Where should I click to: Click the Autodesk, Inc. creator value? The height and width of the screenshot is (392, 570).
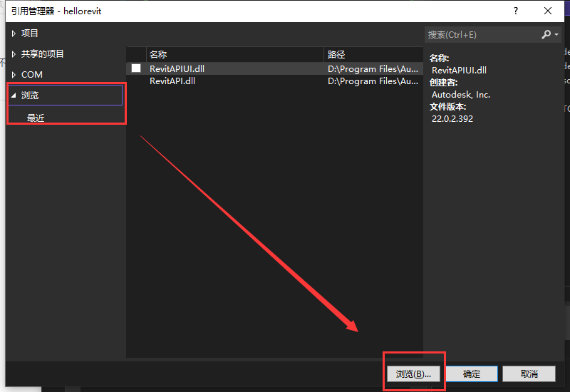tap(461, 95)
